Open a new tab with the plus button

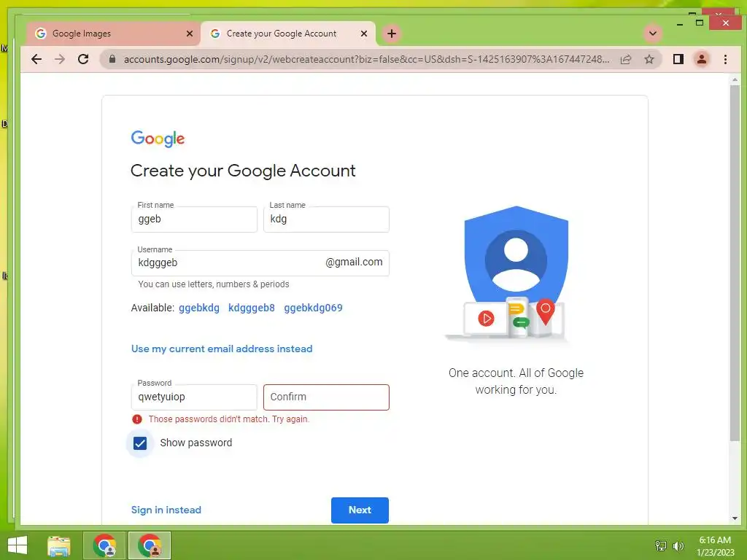[x=392, y=34]
